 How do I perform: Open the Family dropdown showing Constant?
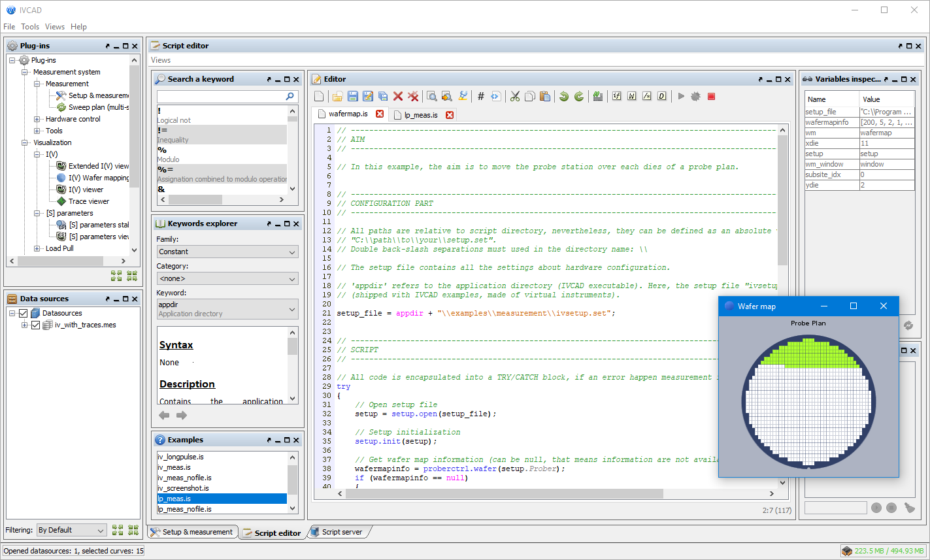(x=227, y=252)
